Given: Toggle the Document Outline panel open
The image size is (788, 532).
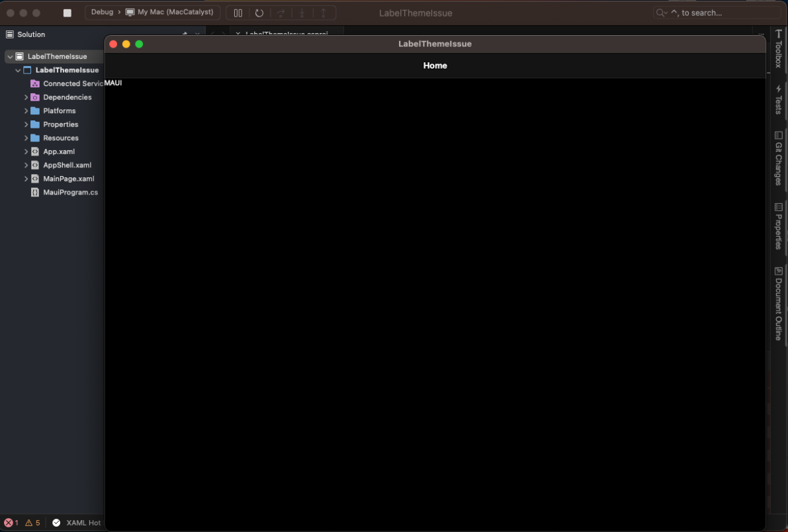Looking at the screenshot, I should 778,304.
